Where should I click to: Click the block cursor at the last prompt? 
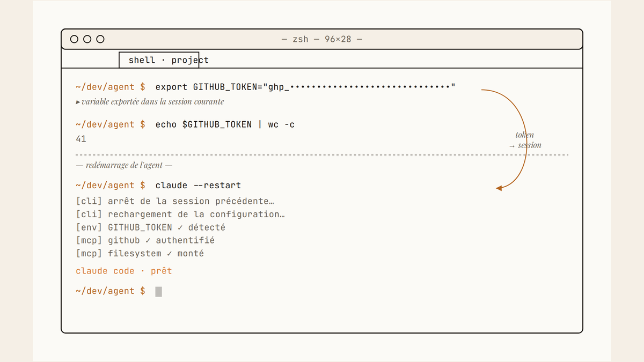click(x=158, y=291)
